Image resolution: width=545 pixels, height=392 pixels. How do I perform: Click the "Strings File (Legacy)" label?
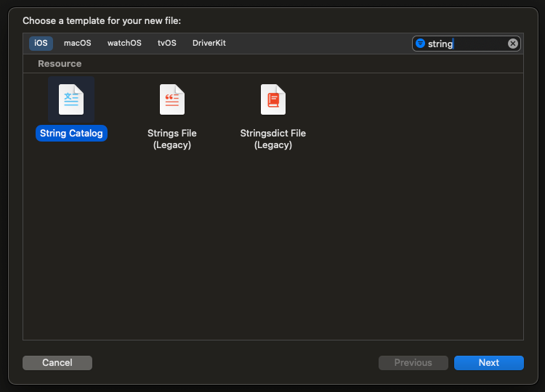(x=172, y=139)
